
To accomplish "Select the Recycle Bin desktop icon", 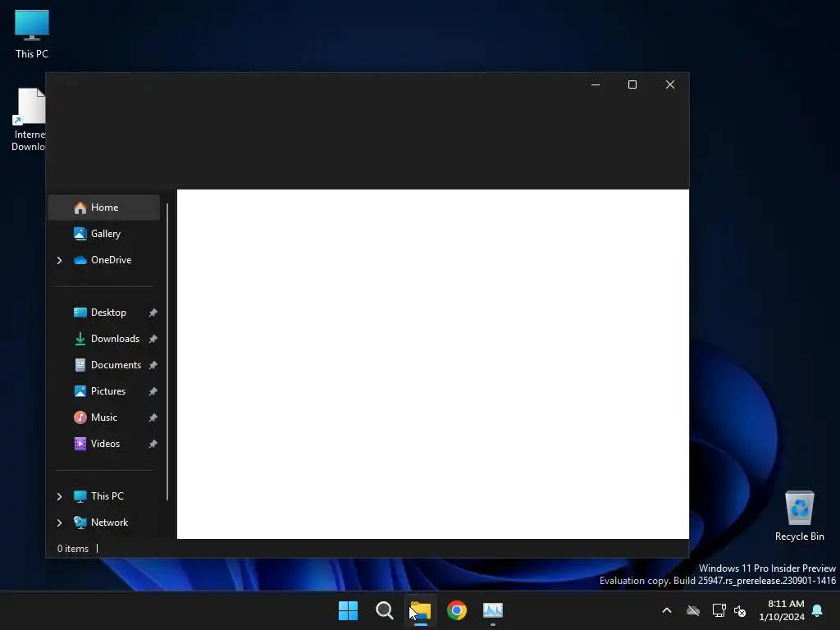I will click(x=799, y=516).
